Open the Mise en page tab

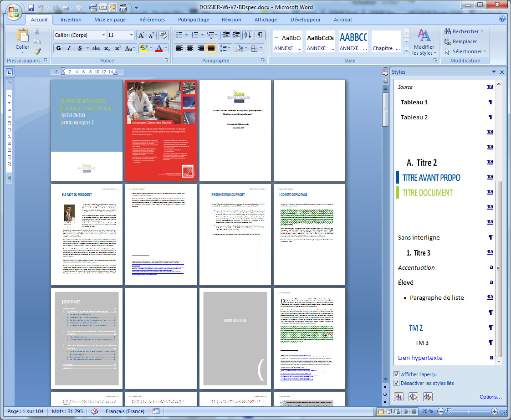click(x=110, y=20)
